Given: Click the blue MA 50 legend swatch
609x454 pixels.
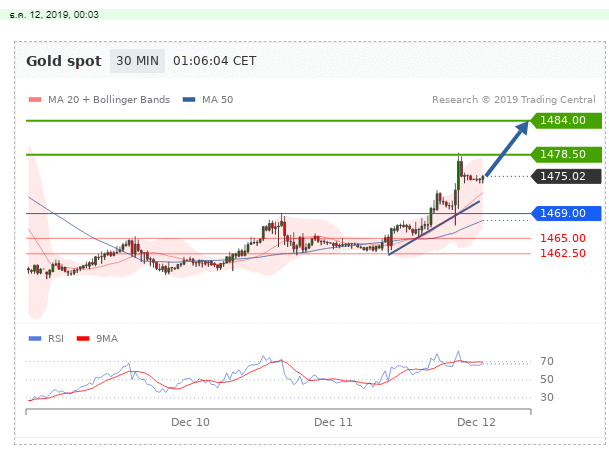Looking at the screenshot, I should [189, 100].
